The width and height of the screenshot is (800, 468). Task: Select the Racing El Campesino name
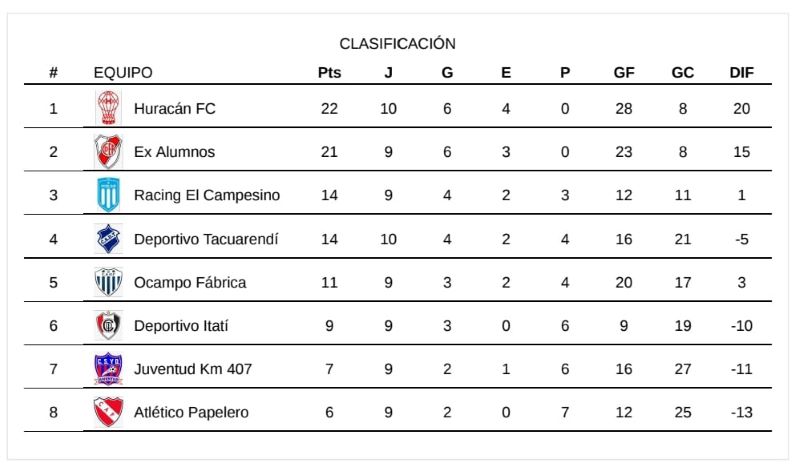(207, 195)
